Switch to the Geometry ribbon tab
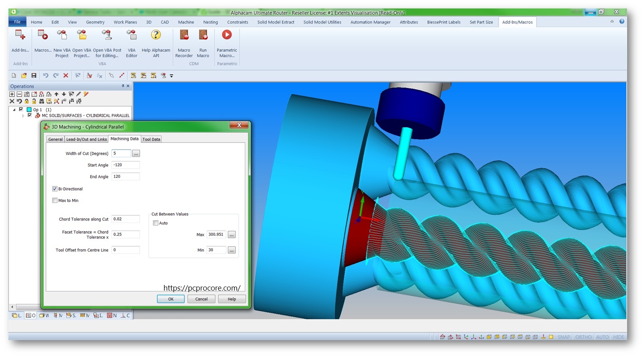Viewport: 644px width, 357px height. pyautogui.click(x=95, y=22)
